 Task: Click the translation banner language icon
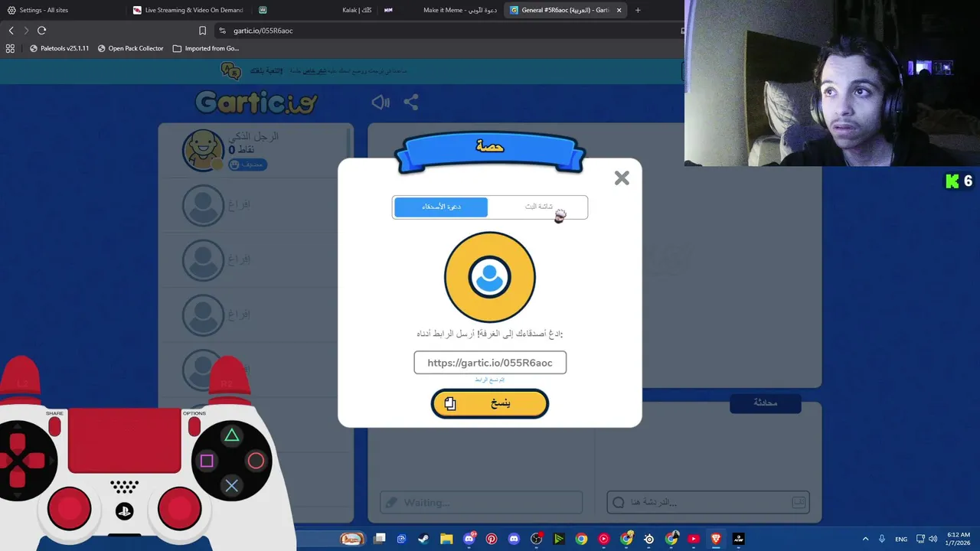coord(230,70)
